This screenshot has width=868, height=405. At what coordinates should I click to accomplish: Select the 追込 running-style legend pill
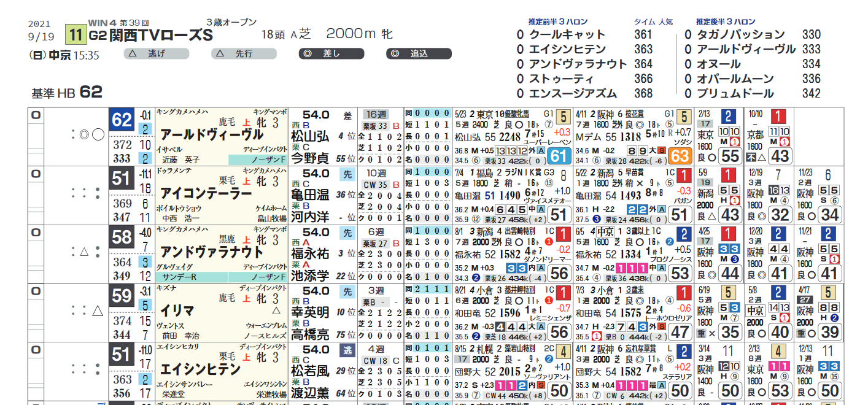click(419, 54)
